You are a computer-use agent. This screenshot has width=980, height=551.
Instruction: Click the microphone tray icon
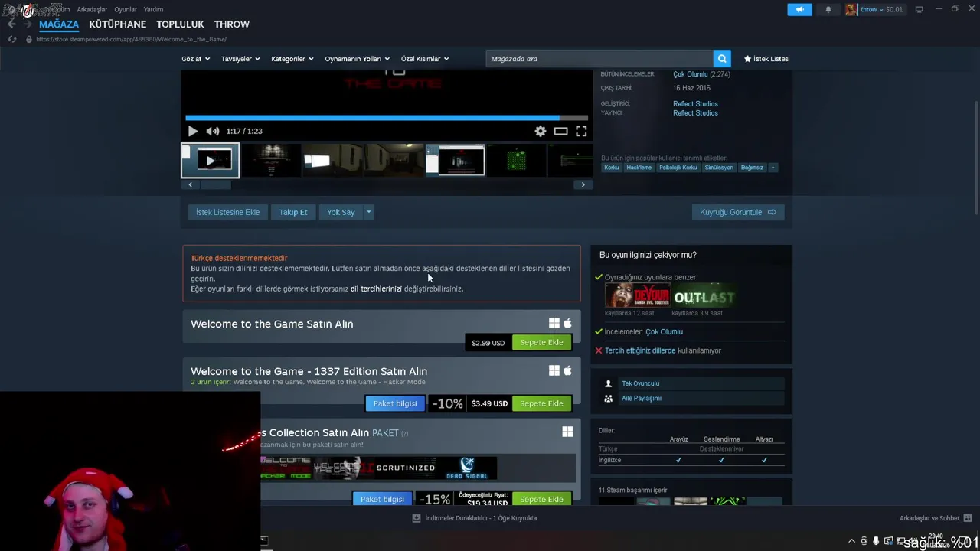click(x=876, y=541)
